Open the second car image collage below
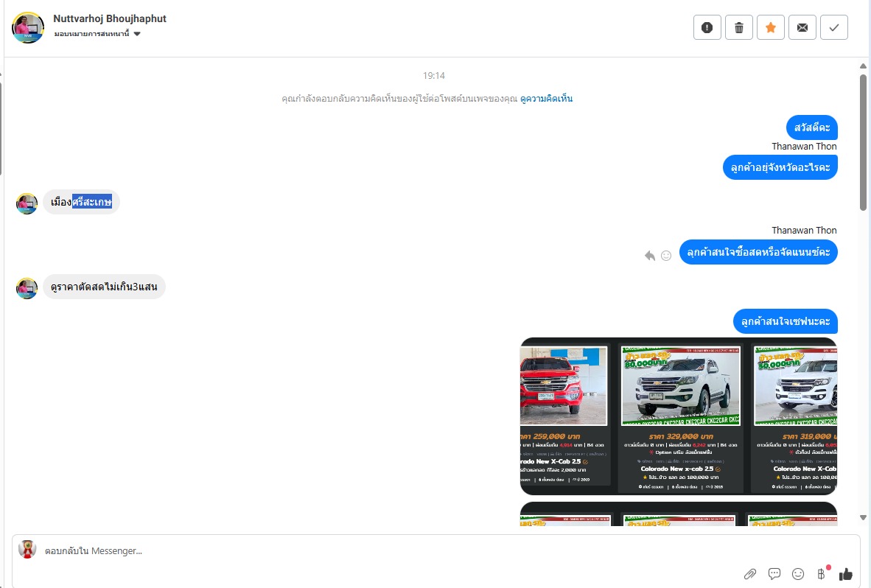Viewport: 871px width, 588px height. point(678,514)
